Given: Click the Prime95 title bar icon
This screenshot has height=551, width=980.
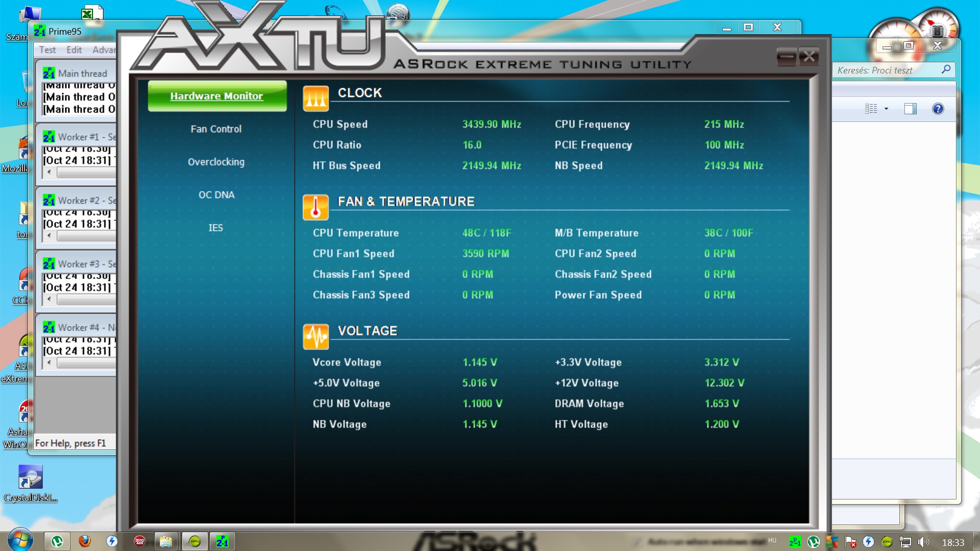Looking at the screenshot, I should coord(40,31).
